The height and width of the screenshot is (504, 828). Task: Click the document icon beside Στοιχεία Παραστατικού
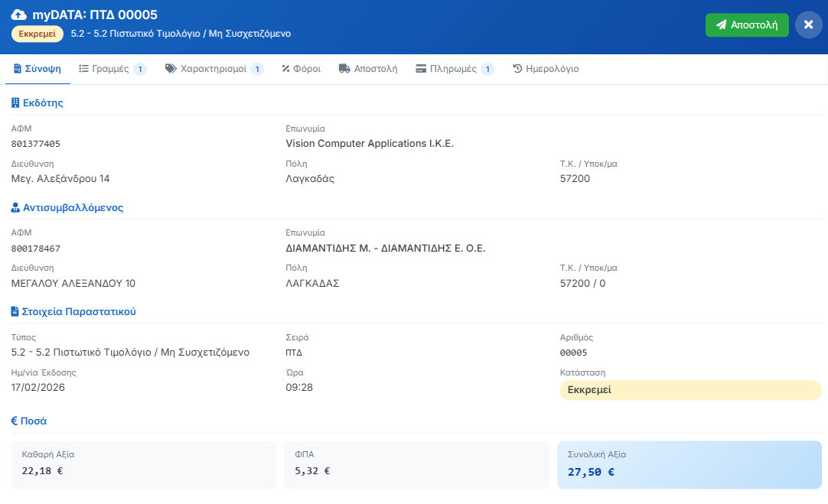click(15, 311)
